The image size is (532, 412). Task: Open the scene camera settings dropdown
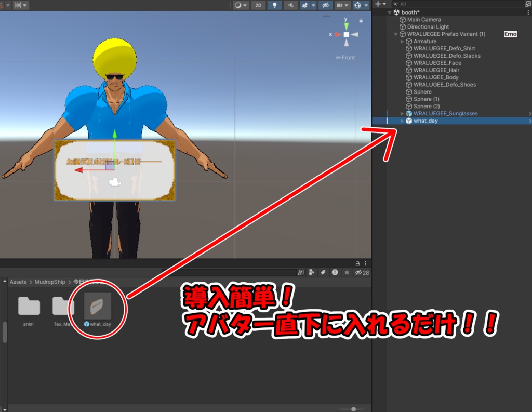pos(342,5)
